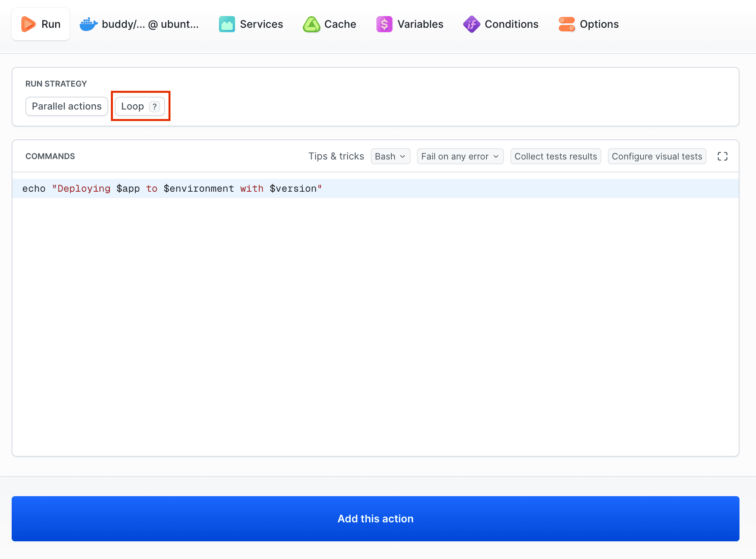Expand the commands editor to fullscreen
Screen dimensions: 756x559
pos(723,156)
